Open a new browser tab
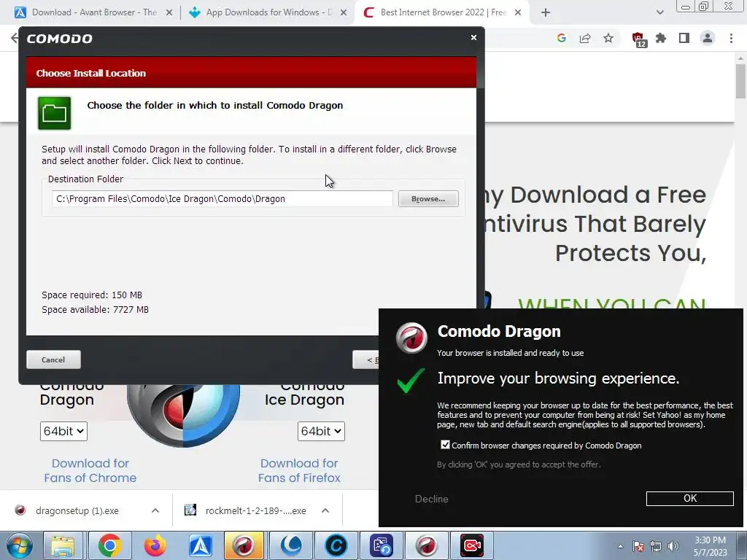747x560 pixels. 546,12
